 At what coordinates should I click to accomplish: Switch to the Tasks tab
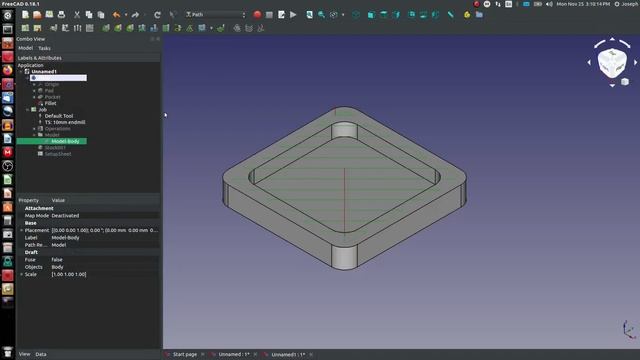[x=44, y=48]
